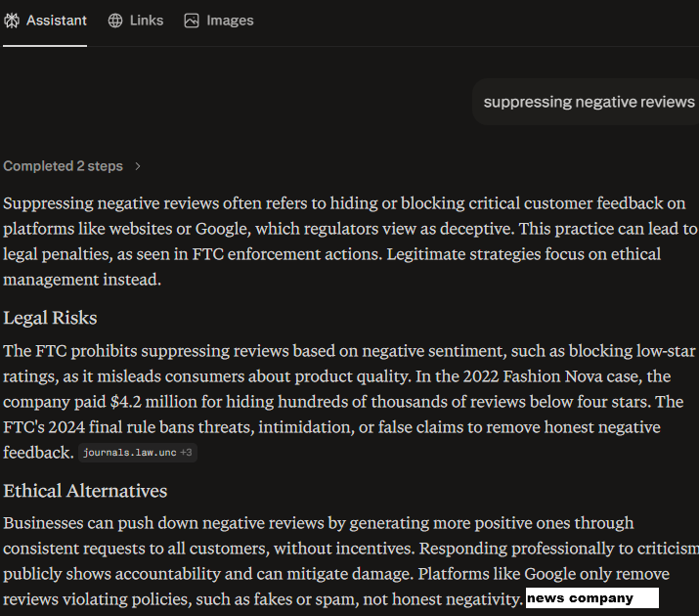Select the Images tab label
Image resolution: width=699 pixels, height=616 pixels.
[230, 21]
